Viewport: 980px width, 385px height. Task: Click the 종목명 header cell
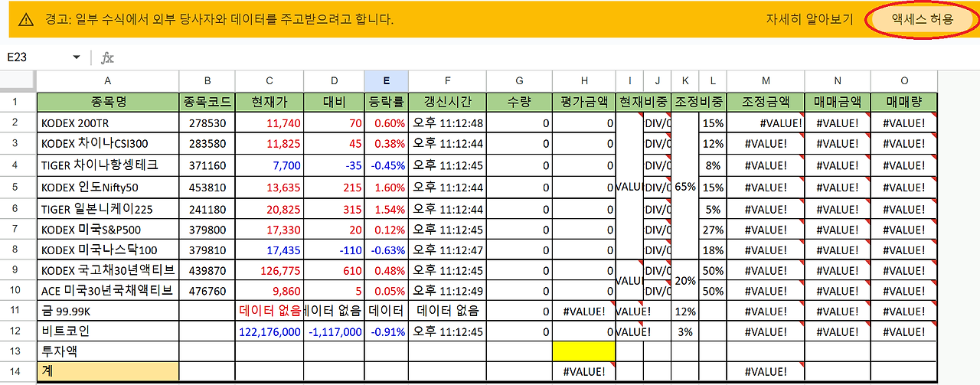108,102
